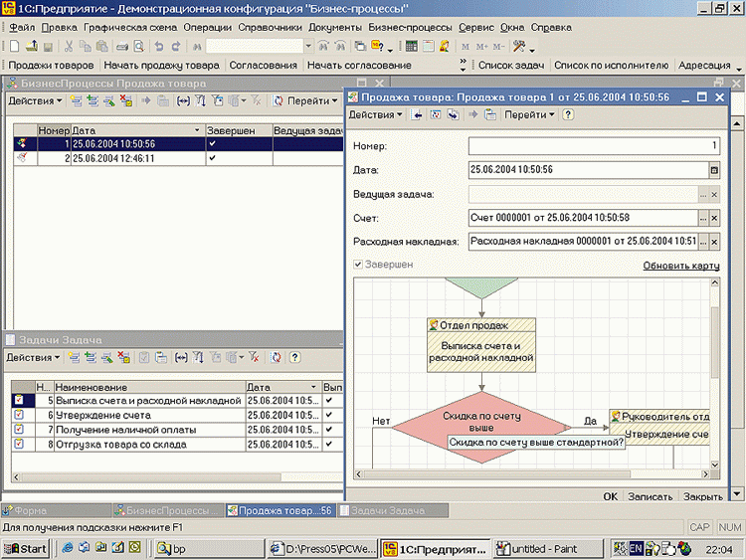The image size is (746, 560).
Task: Click the help icon in Задачи Задача toolbar
Action: pyautogui.click(x=295, y=357)
